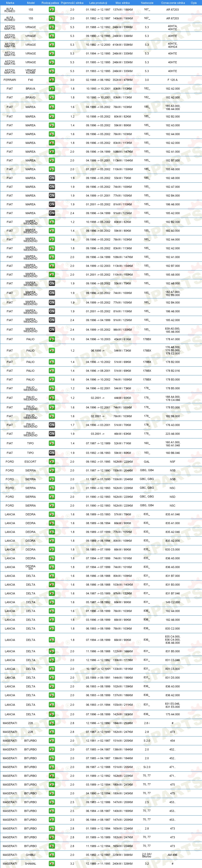Click the diesel ON icon in Fiat Tipo 1.9 row

coord(52,453)
